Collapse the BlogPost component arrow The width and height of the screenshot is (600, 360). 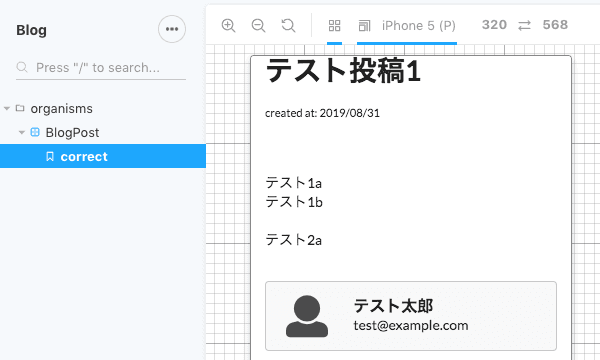pos(22,133)
